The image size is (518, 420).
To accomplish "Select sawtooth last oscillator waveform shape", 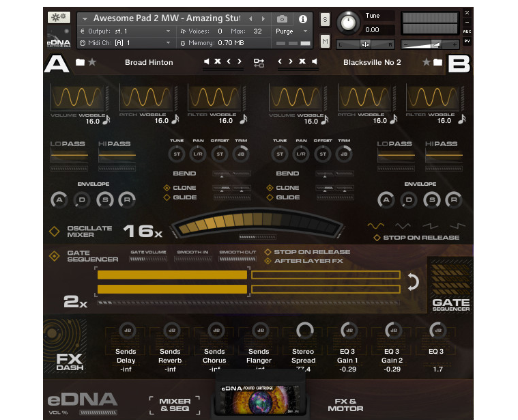I will [457, 226].
